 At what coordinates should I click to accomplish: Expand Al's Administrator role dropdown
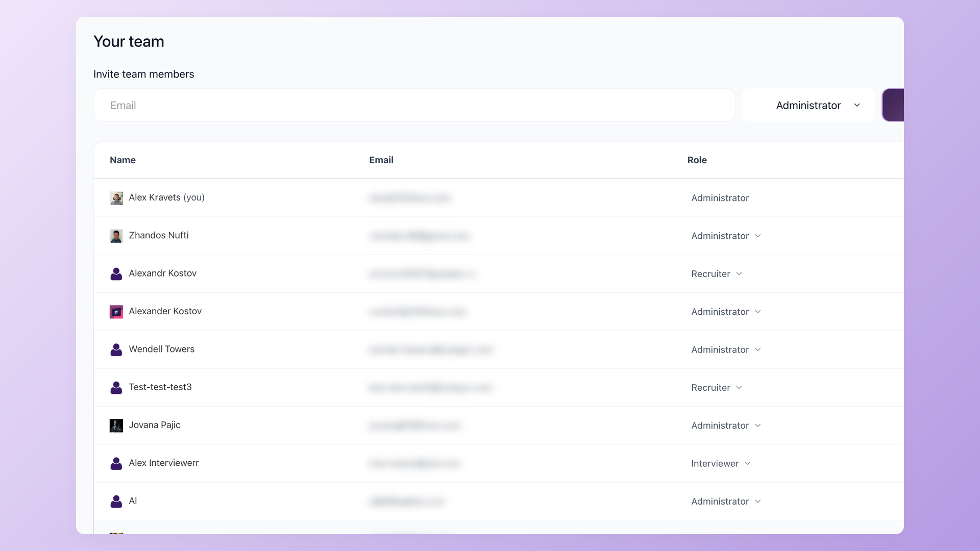[x=726, y=502]
